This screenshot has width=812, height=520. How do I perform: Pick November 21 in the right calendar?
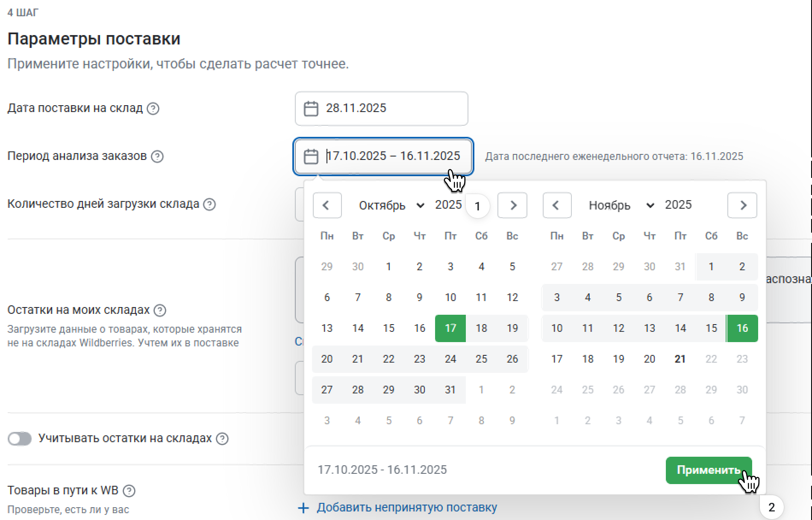680,359
